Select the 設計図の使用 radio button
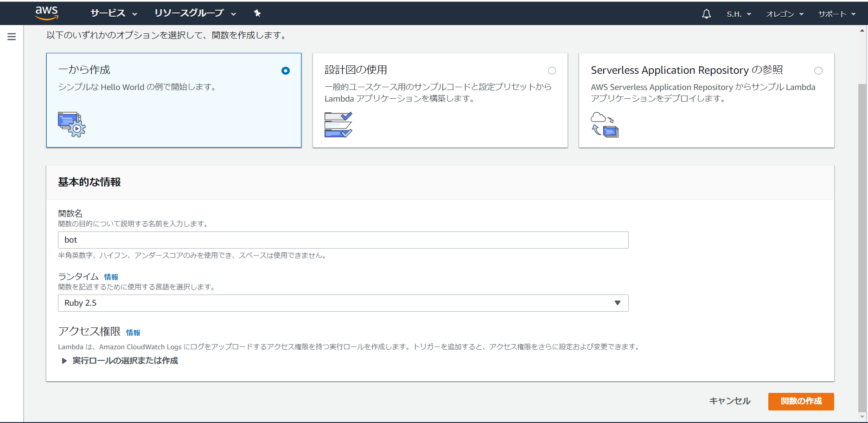Viewport: 868px width, 423px height. click(552, 70)
